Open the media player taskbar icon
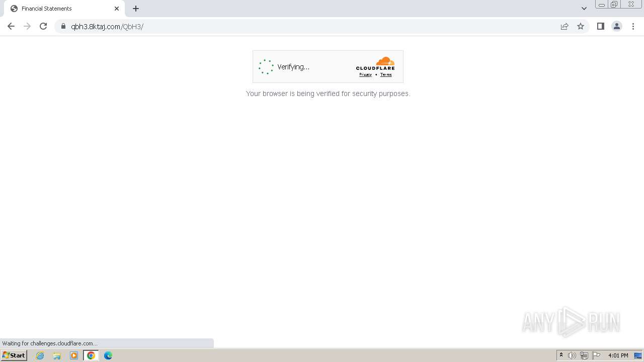This screenshot has width=644, height=362. coord(74,355)
